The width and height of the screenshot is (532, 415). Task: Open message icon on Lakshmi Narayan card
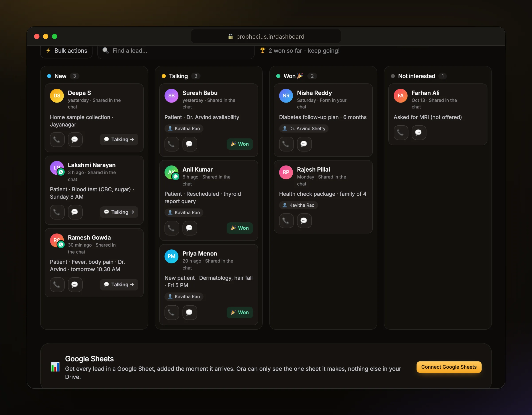pos(75,212)
